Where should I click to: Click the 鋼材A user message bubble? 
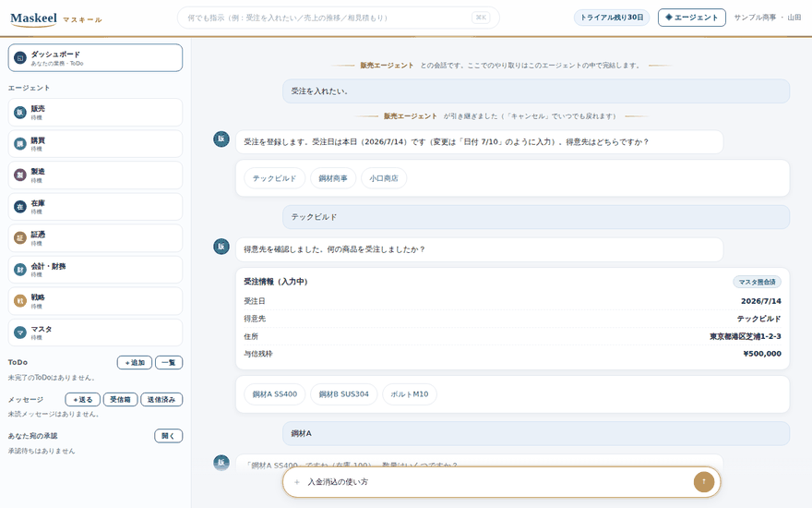point(536,433)
